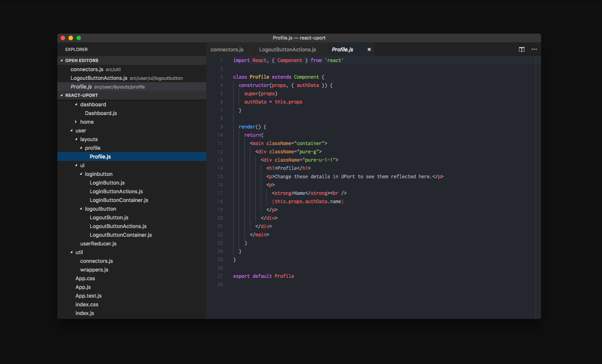The width and height of the screenshot is (602, 364).
Task: Click the split editor icon
Action: tap(521, 49)
